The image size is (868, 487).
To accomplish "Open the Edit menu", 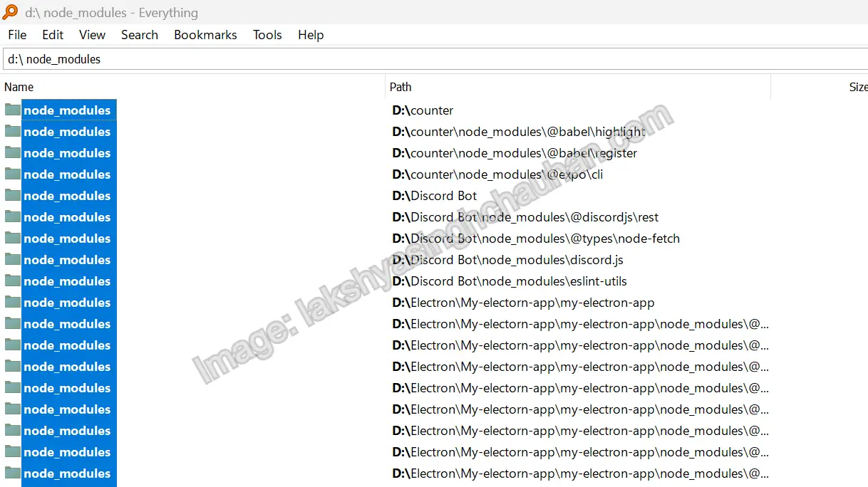I will coord(53,35).
